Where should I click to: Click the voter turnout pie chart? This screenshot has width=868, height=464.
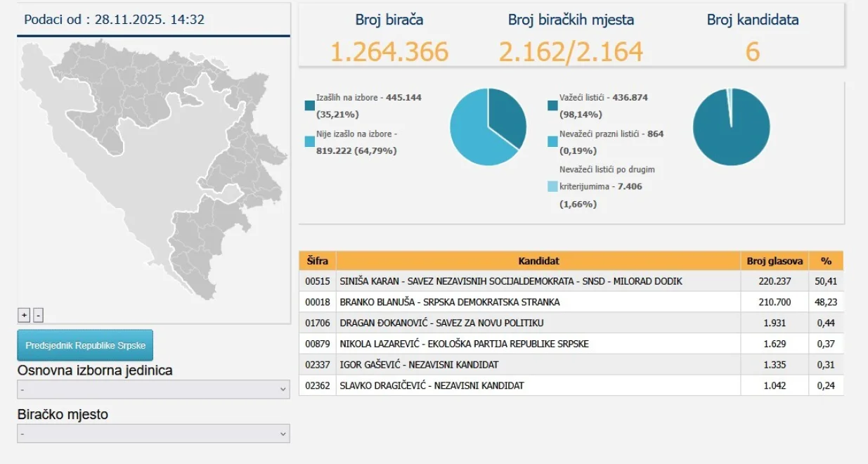point(488,127)
